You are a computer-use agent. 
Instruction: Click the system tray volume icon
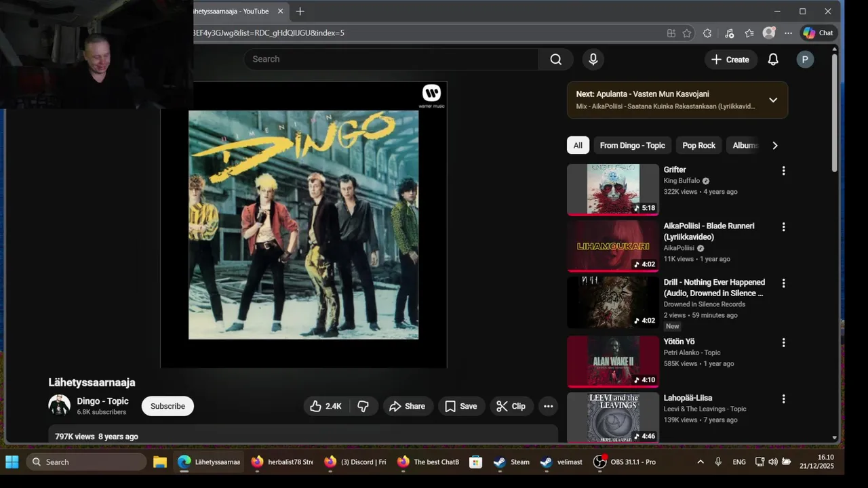click(x=773, y=462)
